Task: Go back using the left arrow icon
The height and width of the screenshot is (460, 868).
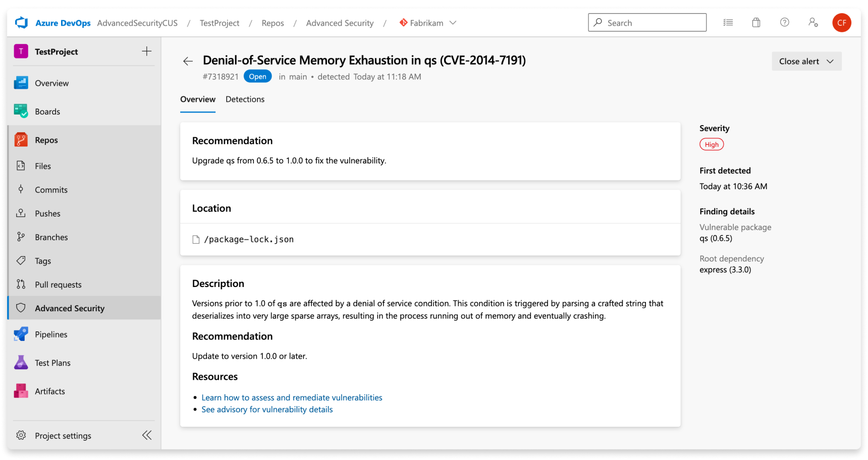Action: 188,61
